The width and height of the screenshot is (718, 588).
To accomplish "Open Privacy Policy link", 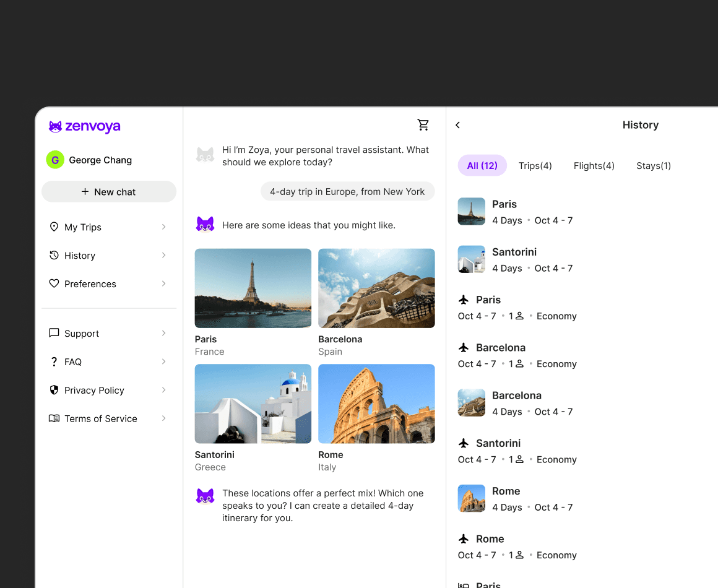I will [108, 390].
